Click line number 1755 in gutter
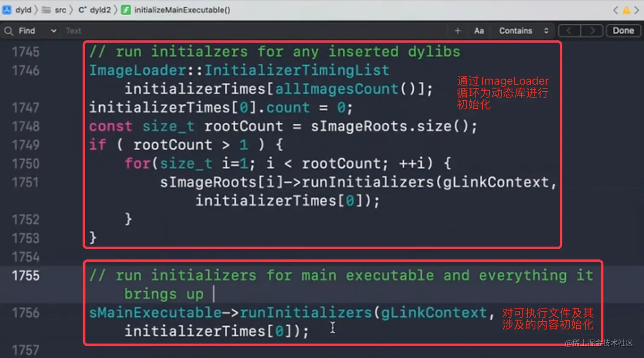Image resolution: width=644 pixels, height=358 pixels. click(x=26, y=276)
